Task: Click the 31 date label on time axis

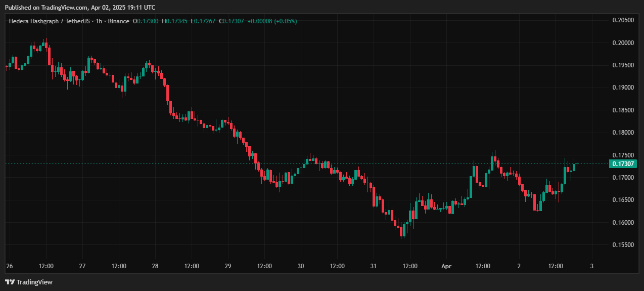Action: (x=374, y=266)
